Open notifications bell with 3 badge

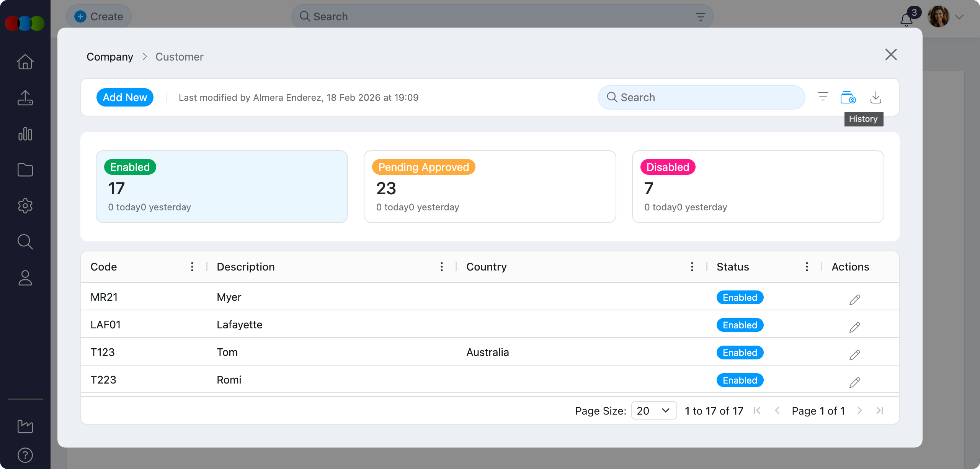click(x=906, y=18)
